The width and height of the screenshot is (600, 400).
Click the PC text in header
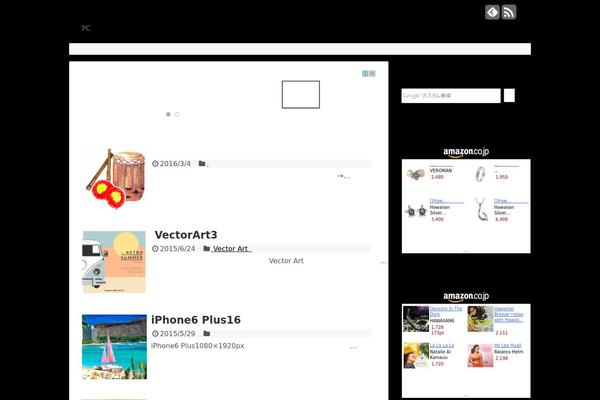pyautogui.click(x=86, y=28)
